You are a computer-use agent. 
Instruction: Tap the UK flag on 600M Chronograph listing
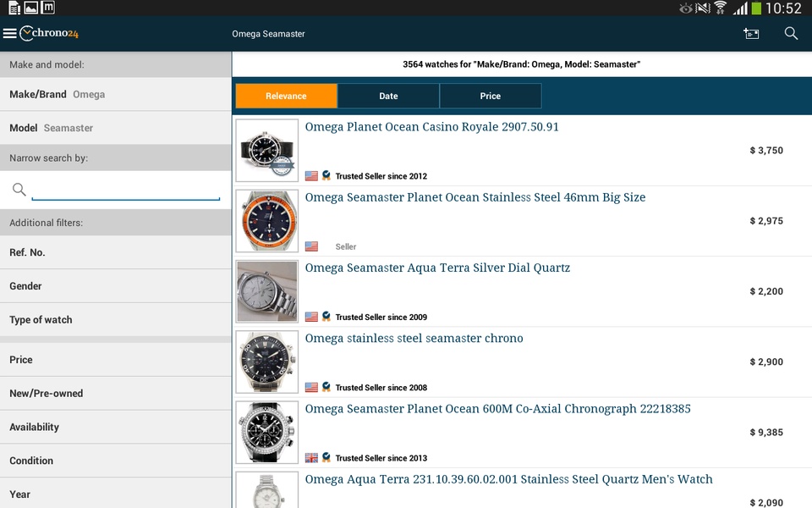(312, 458)
